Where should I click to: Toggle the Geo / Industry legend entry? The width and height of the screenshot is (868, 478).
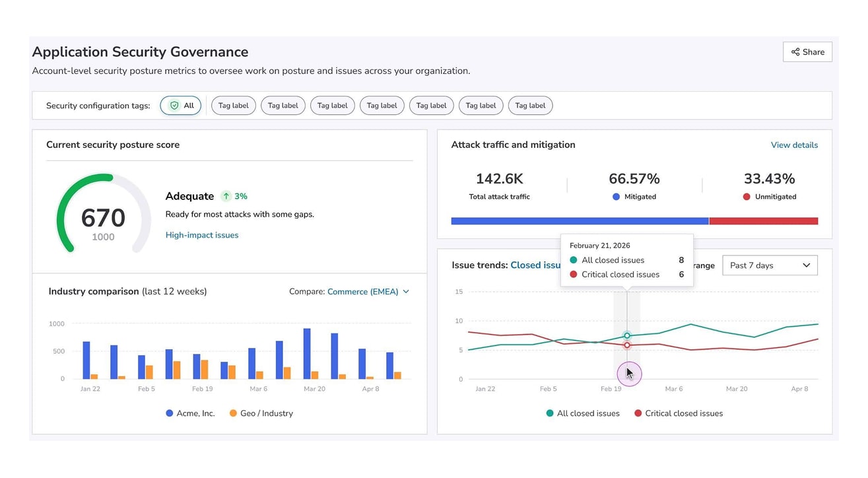pyautogui.click(x=261, y=413)
